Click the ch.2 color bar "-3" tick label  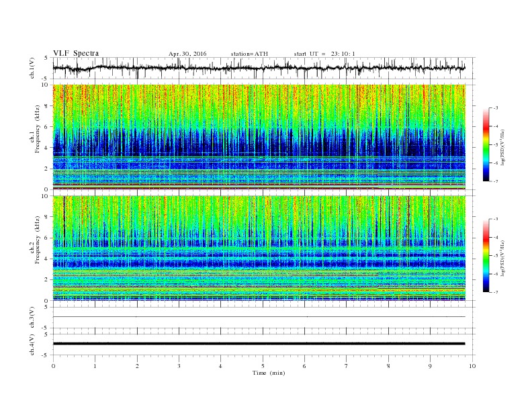click(496, 219)
